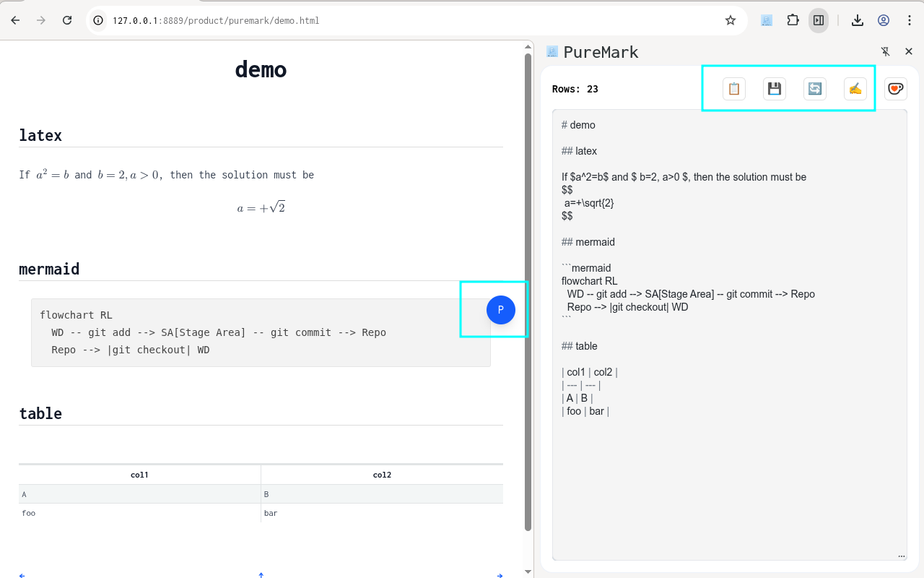Click the "col1" table header cell
924x578 pixels.
[139, 475]
